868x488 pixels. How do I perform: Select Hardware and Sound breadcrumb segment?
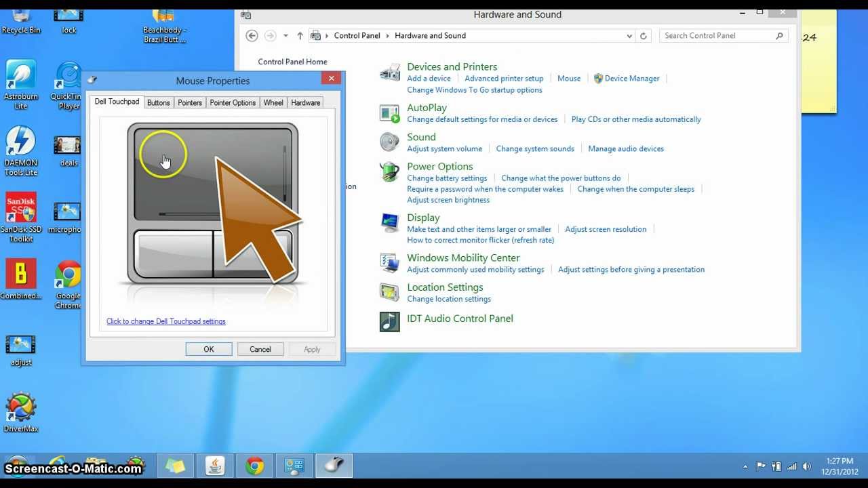430,36
